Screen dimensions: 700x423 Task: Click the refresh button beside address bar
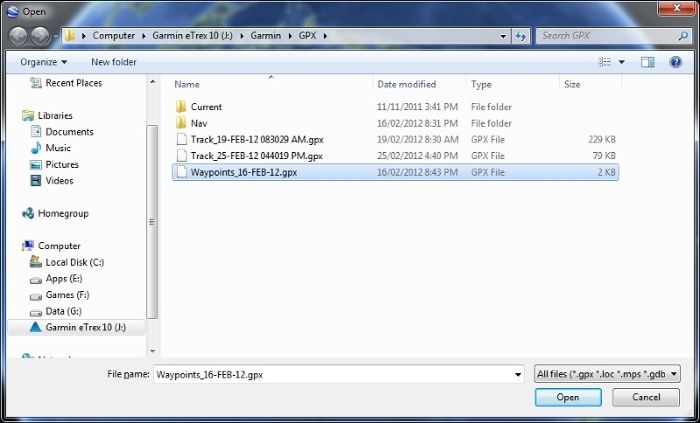[x=521, y=36]
